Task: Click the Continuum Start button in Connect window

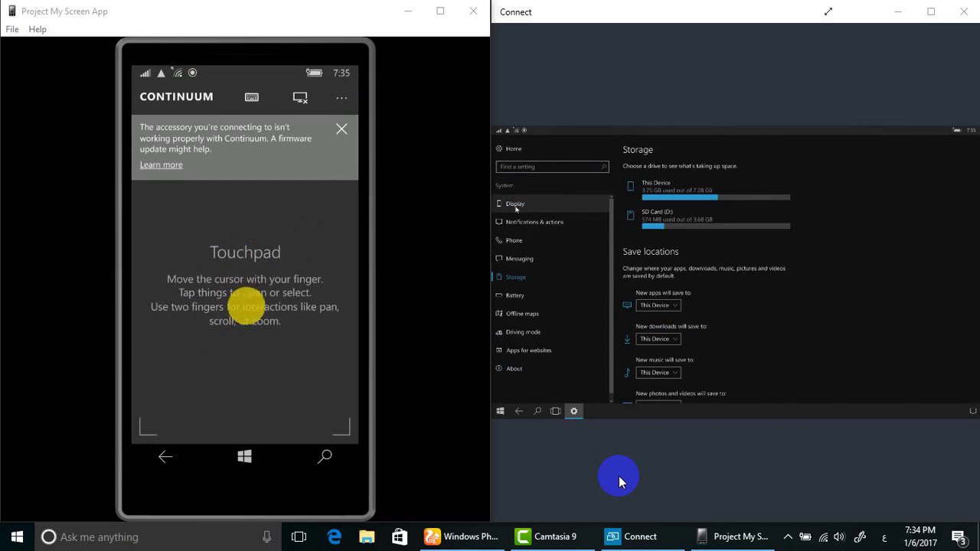Action: click(500, 411)
